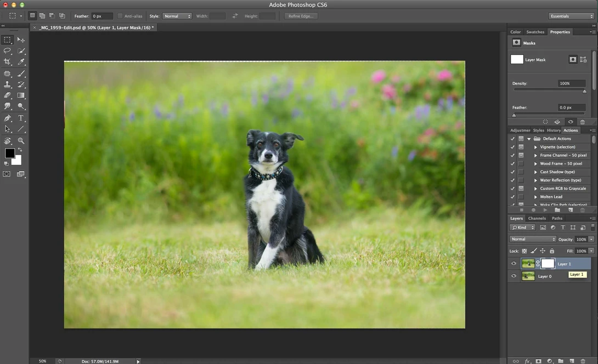Open the Kind filter dropdown
The width and height of the screenshot is (598, 364).
pyautogui.click(x=522, y=228)
